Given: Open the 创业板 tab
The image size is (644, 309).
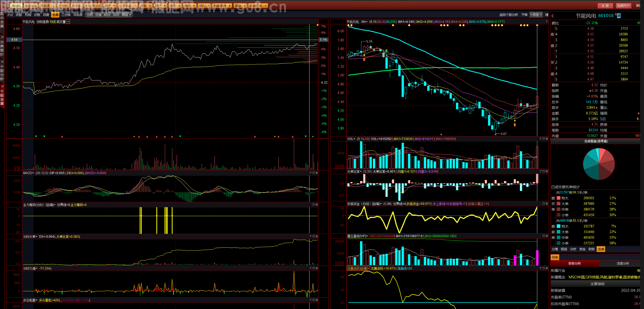Looking at the screenshot, I should point(63,6).
